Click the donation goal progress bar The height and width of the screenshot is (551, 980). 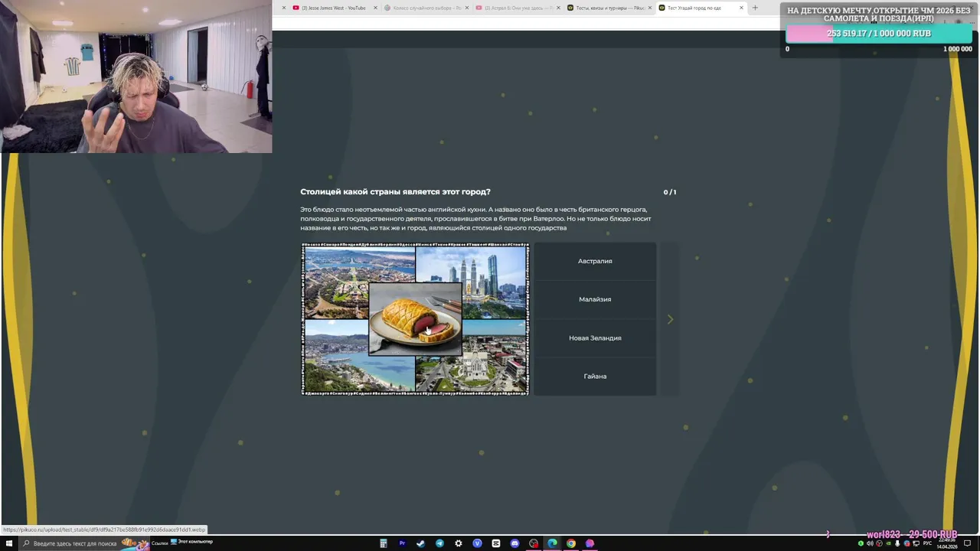click(879, 34)
